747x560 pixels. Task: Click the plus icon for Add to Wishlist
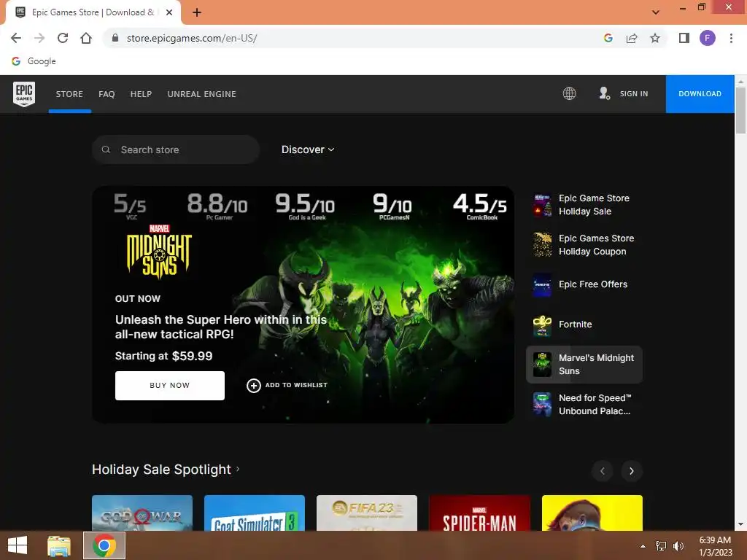pyautogui.click(x=253, y=385)
